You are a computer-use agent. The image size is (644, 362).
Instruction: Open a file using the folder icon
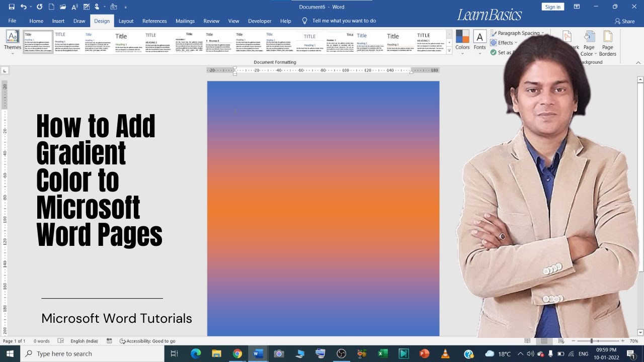63,7
